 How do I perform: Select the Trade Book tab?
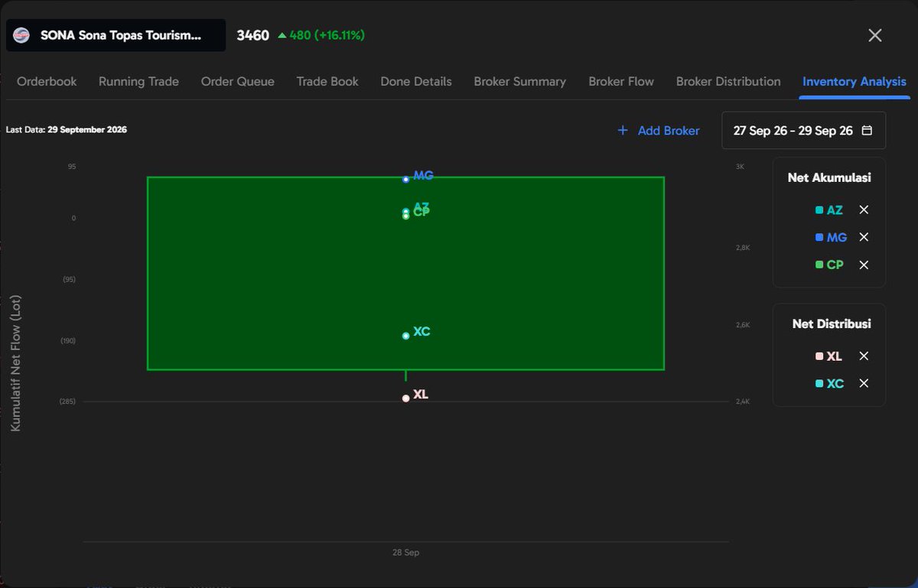coord(327,81)
